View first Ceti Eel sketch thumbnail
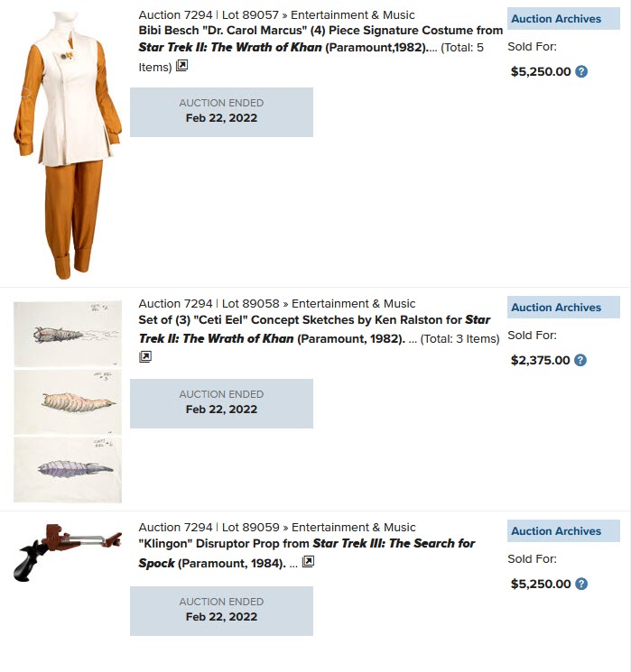 pyautogui.click(x=68, y=334)
